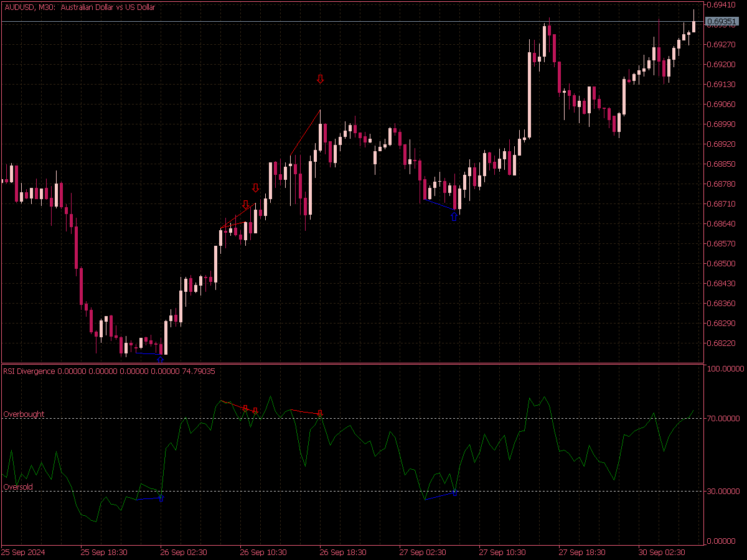Select the lower red sell arrow beside the rising candles

point(245,203)
